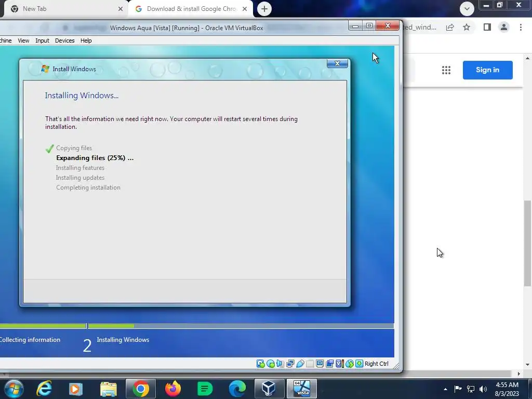
Task: Close the Install Windows dialog
Action: [337, 63]
